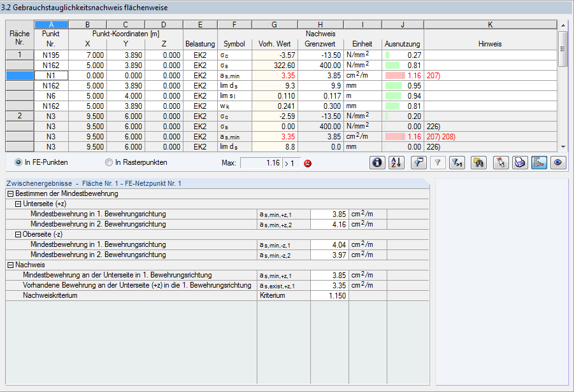574x392 pixels.
Task: Select row header Fläche 1
Action: click(x=20, y=55)
